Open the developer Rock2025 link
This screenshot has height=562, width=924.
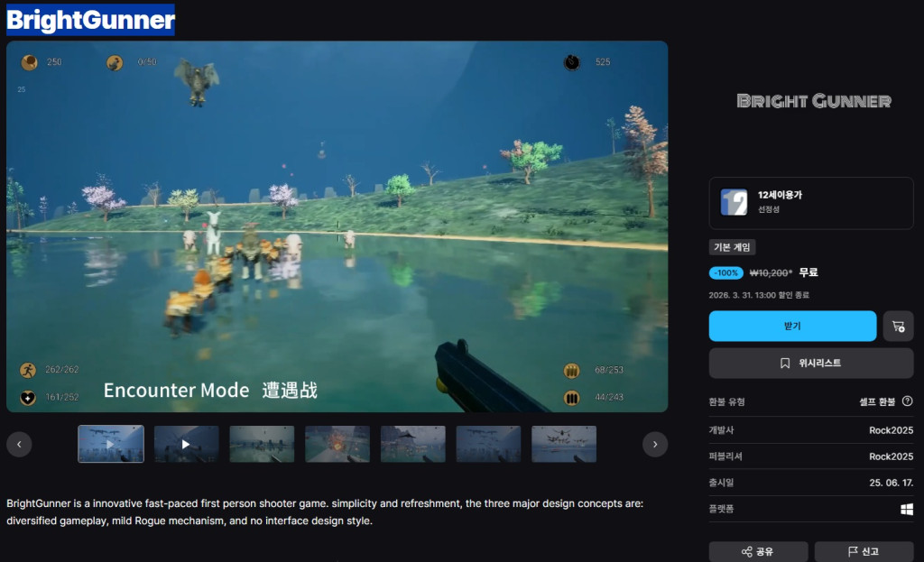point(891,429)
